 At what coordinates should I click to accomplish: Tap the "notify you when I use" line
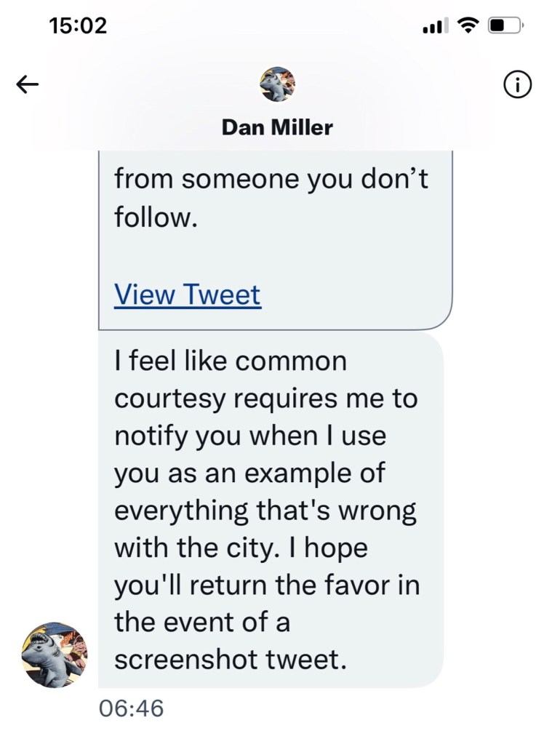[250, 436]
